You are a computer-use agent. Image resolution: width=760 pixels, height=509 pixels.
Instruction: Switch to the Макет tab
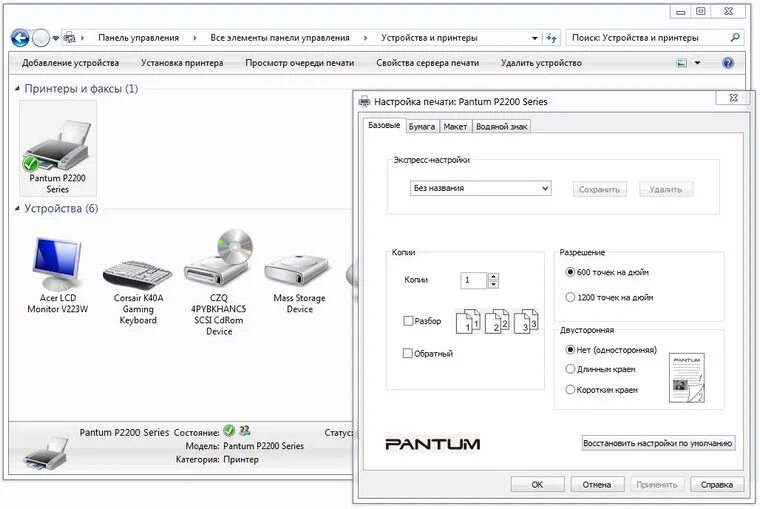point(455,127)
